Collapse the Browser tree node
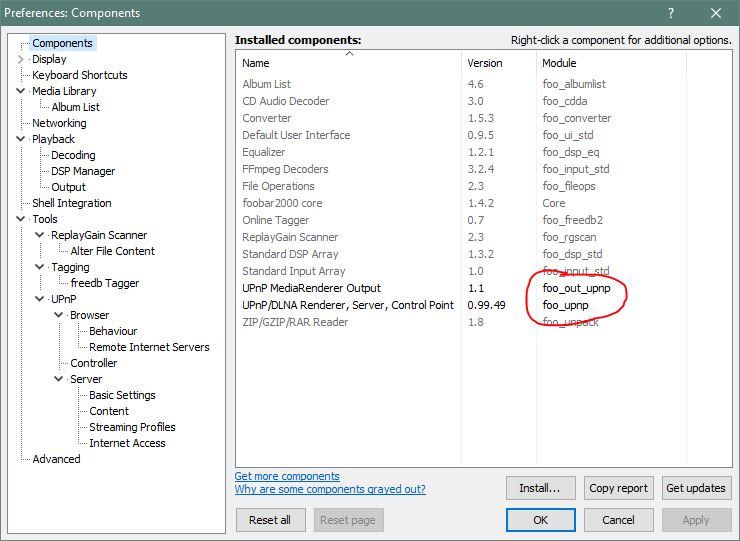 coord(59,315)
